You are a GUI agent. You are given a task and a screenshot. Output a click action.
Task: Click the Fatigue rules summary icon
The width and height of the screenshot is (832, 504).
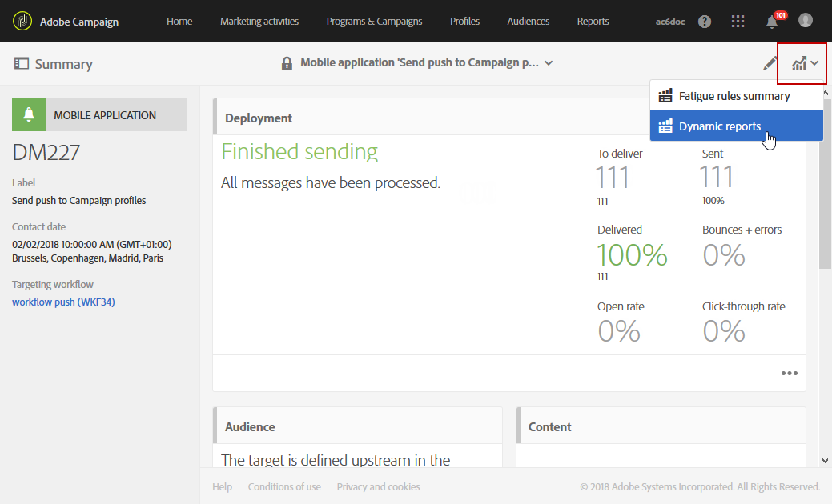pos(665,96)
